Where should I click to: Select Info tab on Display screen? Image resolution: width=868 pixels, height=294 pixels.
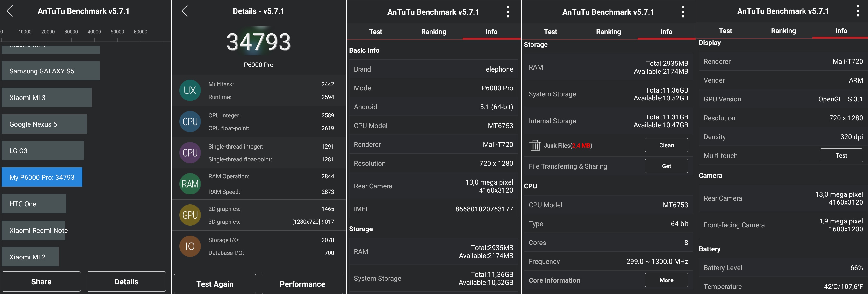pos(841,31)
